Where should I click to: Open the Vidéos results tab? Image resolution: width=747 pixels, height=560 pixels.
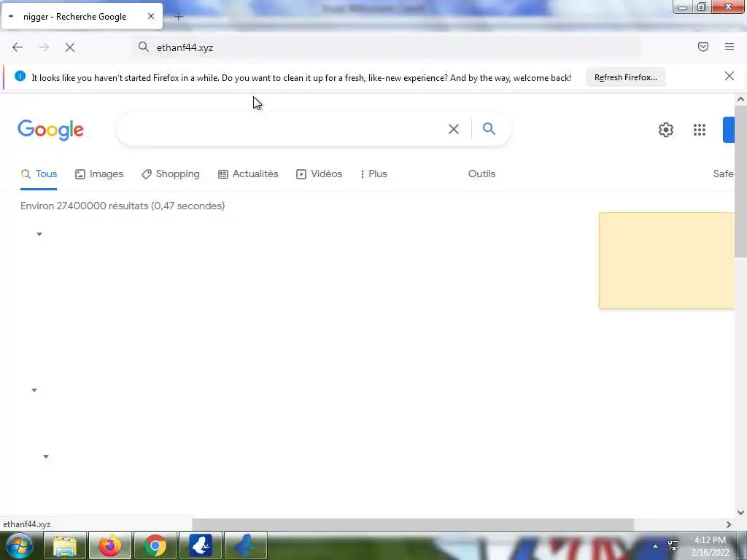point(320,174)
